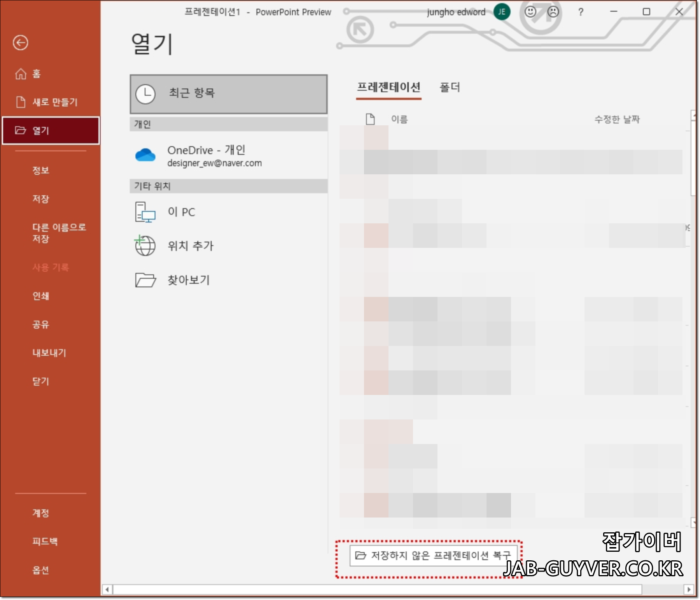Click horizontal scrollbar right arrow

pos(689,589)
